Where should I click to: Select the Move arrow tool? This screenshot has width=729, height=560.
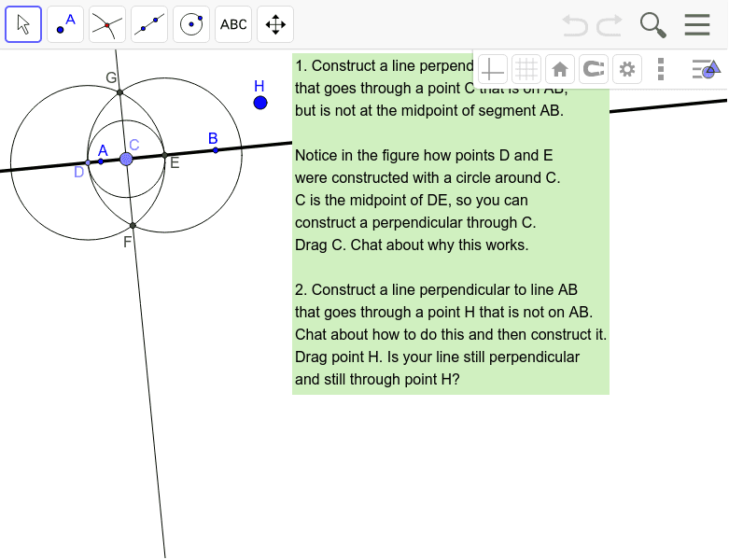click(23, 24)
